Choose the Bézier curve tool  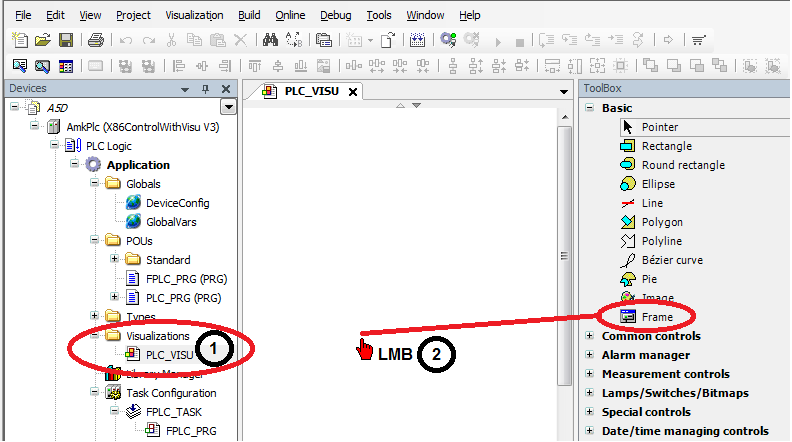coord(671,260)
